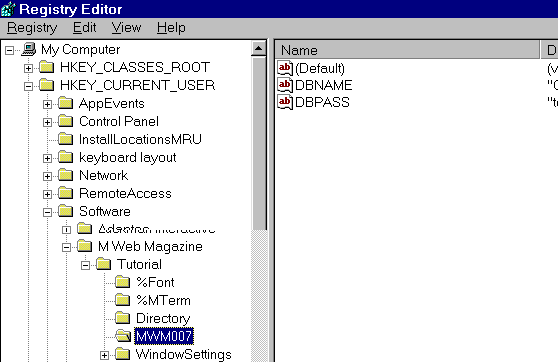Select the %Font key label
558x362 pixels.
155,283
